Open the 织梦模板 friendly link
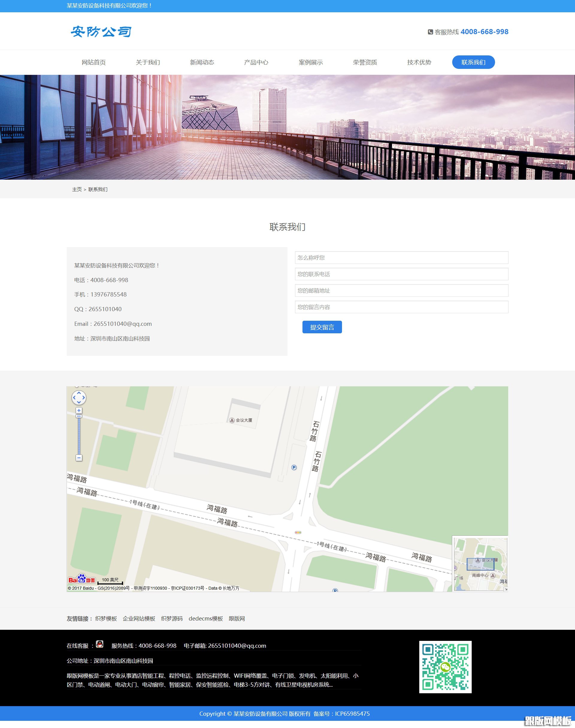The height and width of the screenshot is (728, 575). 106,619
